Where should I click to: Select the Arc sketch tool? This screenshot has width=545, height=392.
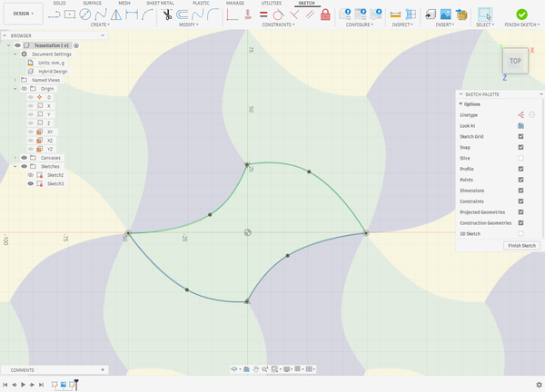147,15
